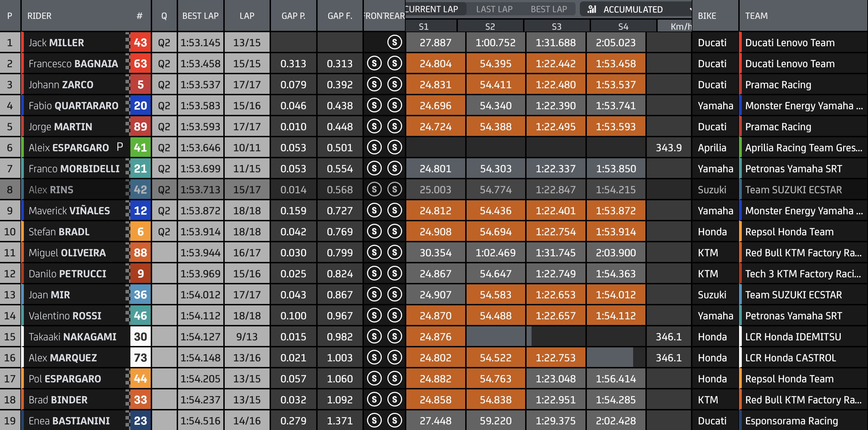The height and width of the screenshot is (430, 868).
Task: Click Nakagami's 346.1 speed value
Action: click(x=669, y=337)
